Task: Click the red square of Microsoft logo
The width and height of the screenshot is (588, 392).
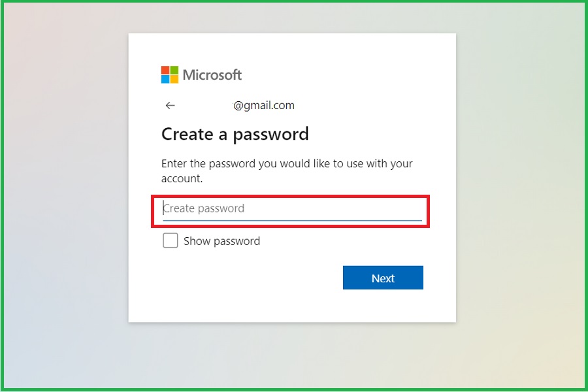Action: point(165,70)
